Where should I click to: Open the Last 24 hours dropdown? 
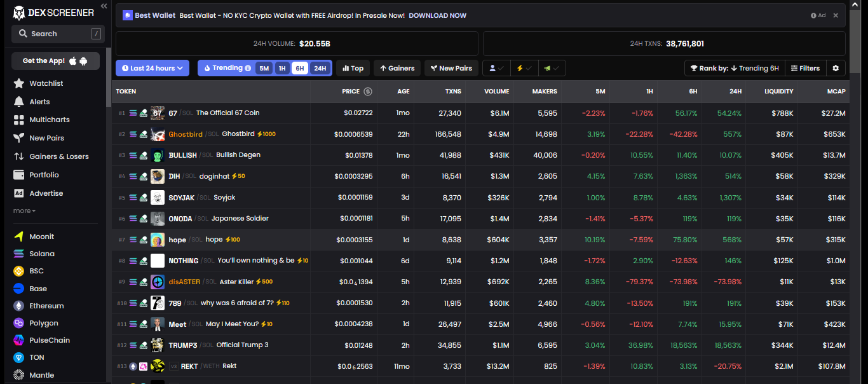pyautogui.click(x=153, y=68)
